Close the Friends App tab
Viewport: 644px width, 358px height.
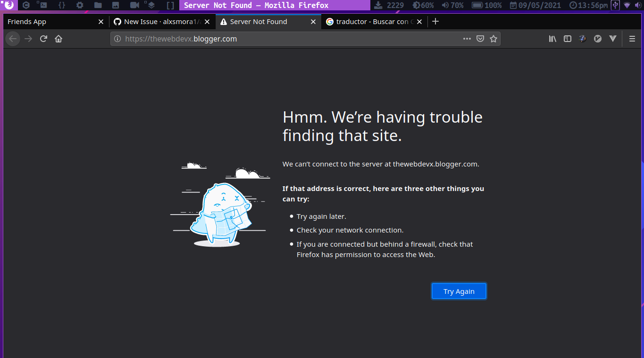(100, 22)
